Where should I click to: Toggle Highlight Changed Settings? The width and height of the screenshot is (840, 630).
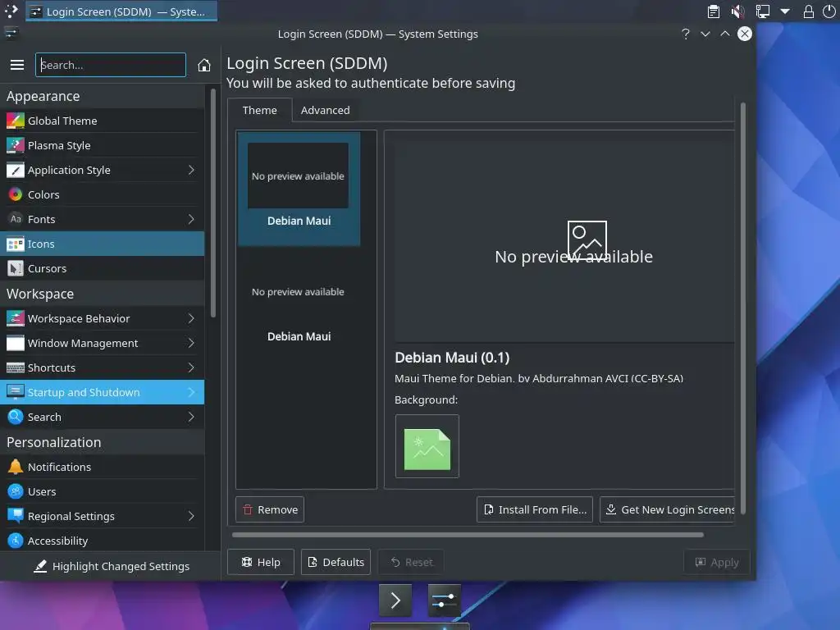pyautogui.click(x=112, y=566)
